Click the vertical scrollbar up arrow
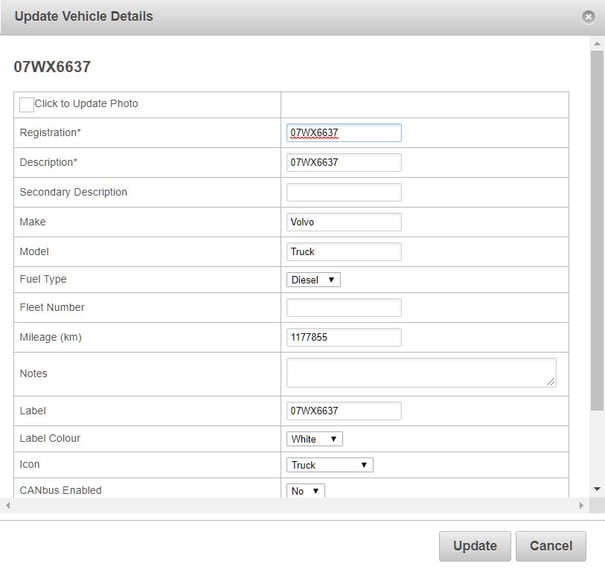The image size is (605, 572). (597, 44)
